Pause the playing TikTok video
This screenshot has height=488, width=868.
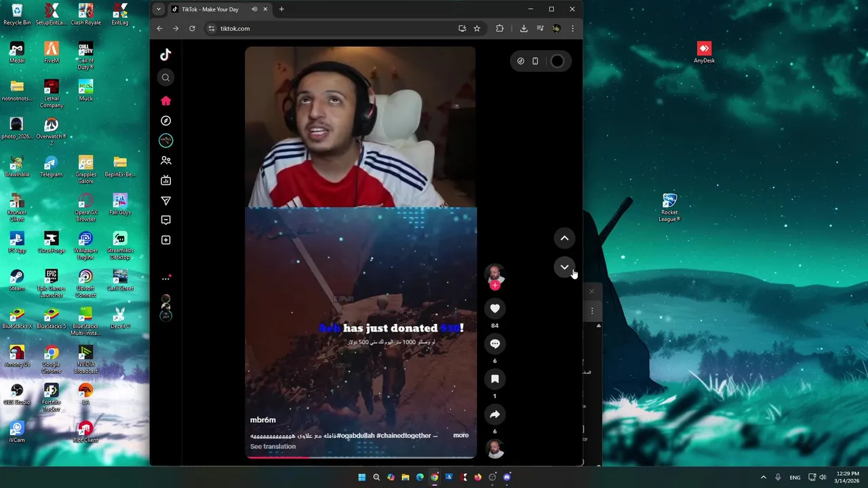click(x=360, y=252)
